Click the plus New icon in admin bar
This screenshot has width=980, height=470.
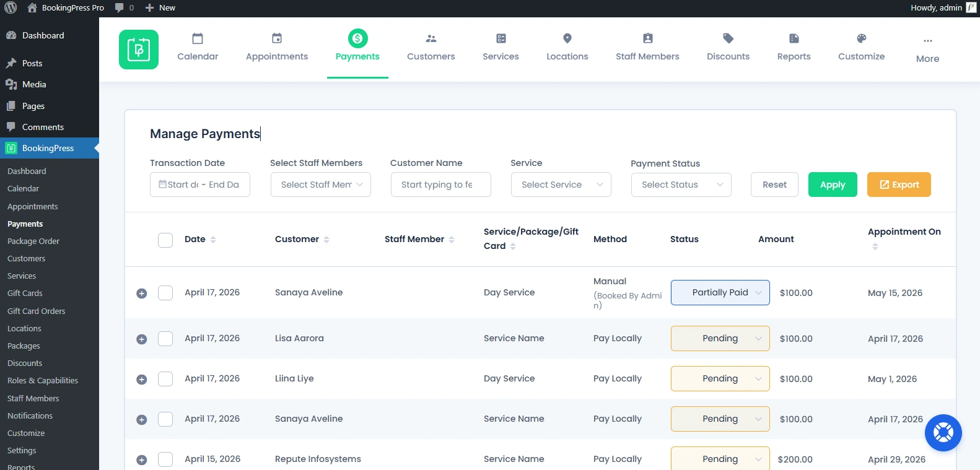[x=149, y=8]
